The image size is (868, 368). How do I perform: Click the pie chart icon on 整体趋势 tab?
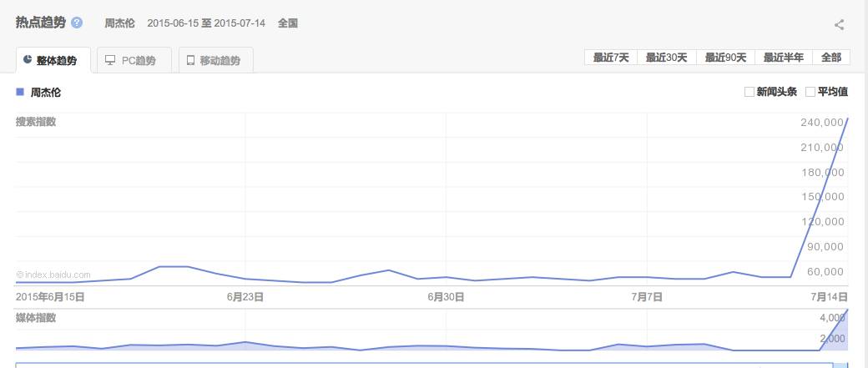pyautogui.click(x=28, y=60)
